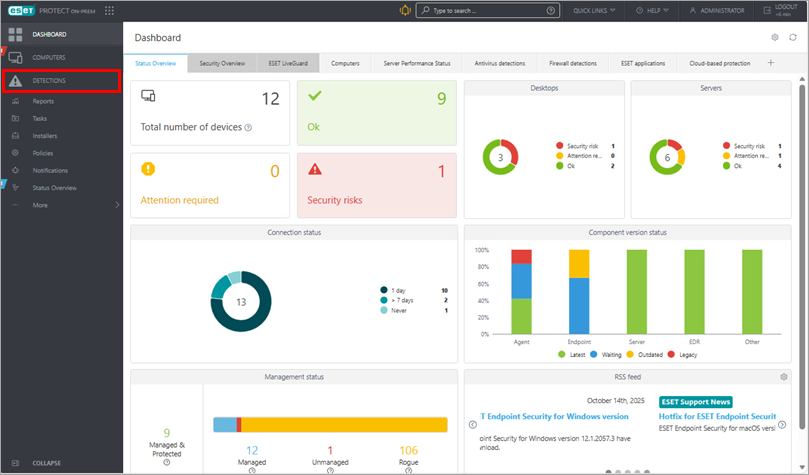
Task: Click the Installers icon in sidebar
Action: (15, 136)
